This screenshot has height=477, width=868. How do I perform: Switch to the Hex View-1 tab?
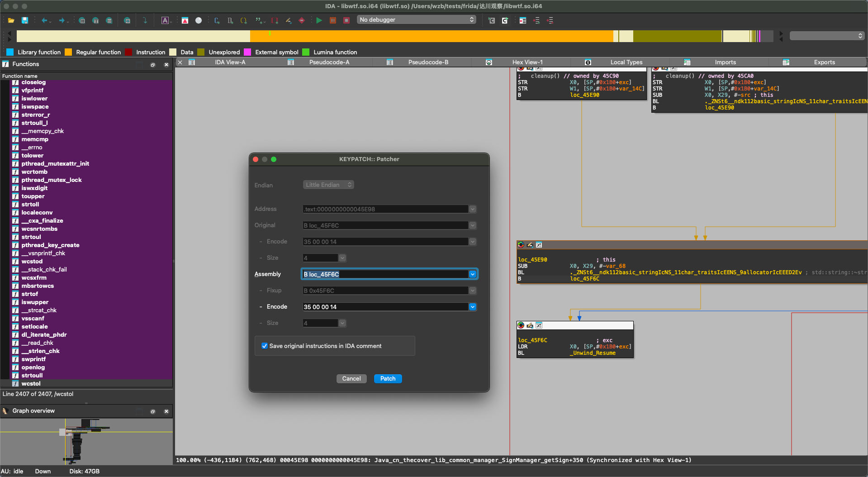[527, 62]
